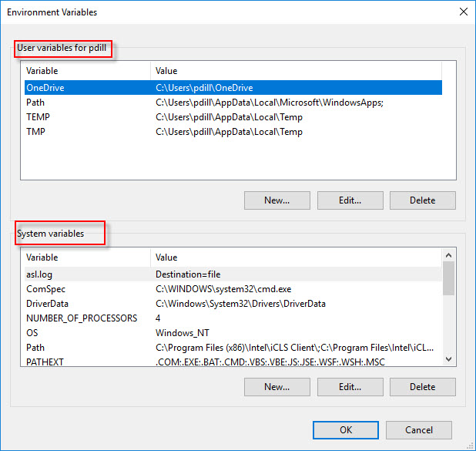Click the Value column header in system variables

click(x=296, y=257)
